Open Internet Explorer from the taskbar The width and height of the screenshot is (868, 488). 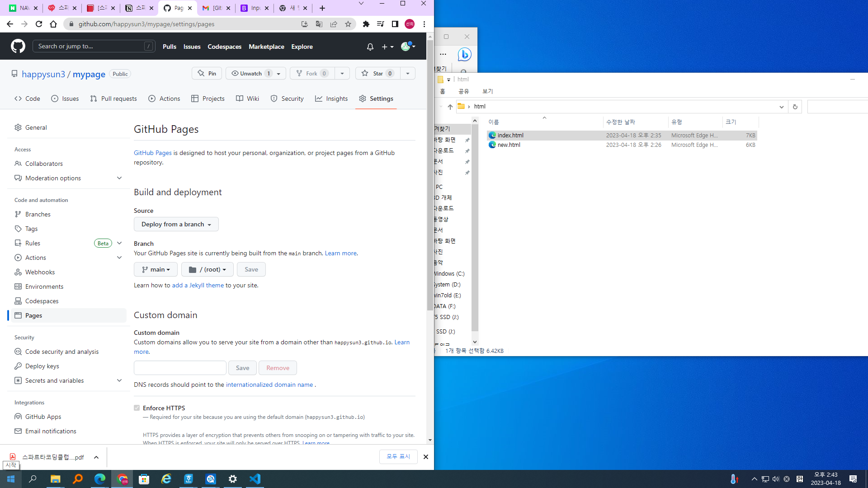[x=166, y=479]
